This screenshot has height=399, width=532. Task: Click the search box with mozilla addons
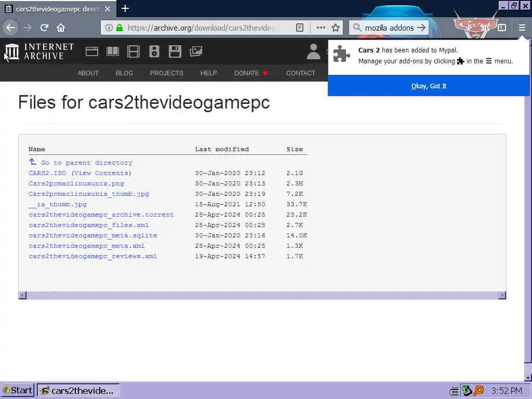[390, 28]
